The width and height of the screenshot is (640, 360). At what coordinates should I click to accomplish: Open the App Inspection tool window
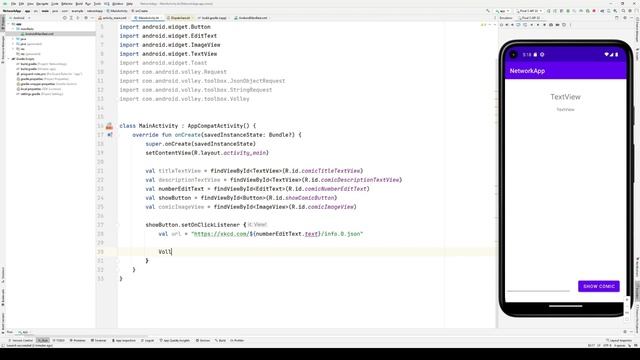(x=124, y=340)
